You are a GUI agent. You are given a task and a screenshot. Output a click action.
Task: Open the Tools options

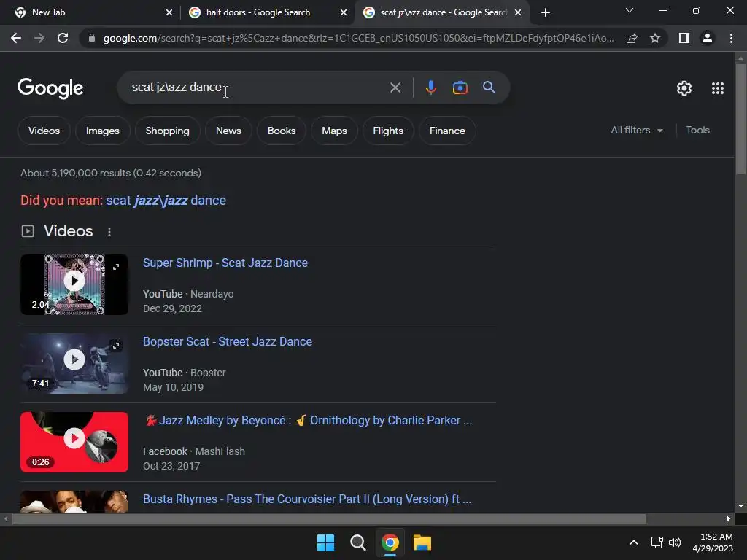point(697,130)
